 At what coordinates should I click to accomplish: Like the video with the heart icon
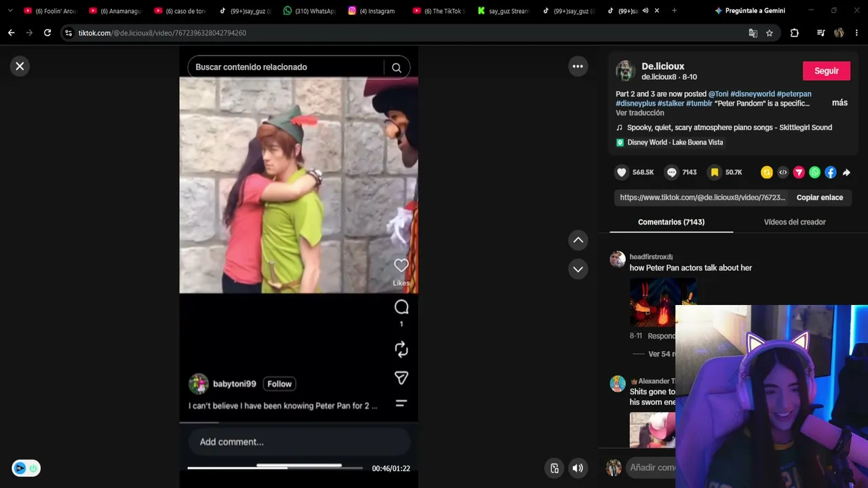tap(621, 172)
